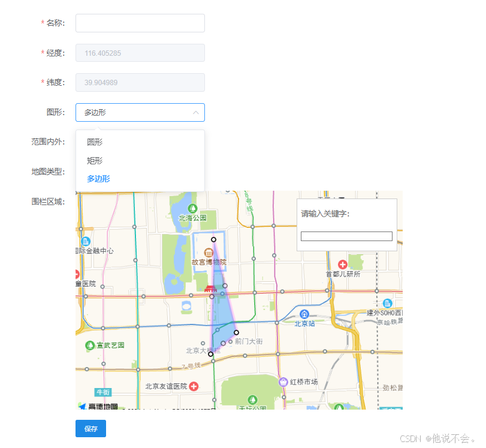Click the 建外SOHO西区 building icon

[387, 302]
